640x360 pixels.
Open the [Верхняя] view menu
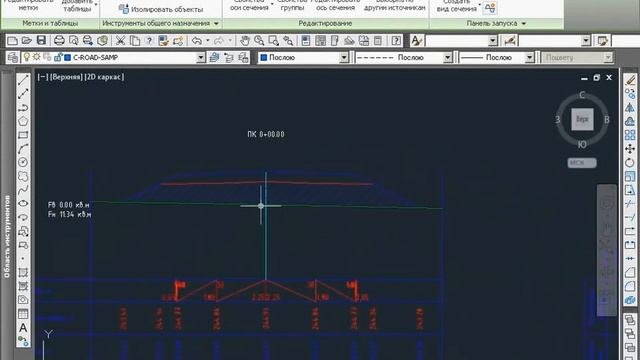pyautogui.click(x=66, y=77)
